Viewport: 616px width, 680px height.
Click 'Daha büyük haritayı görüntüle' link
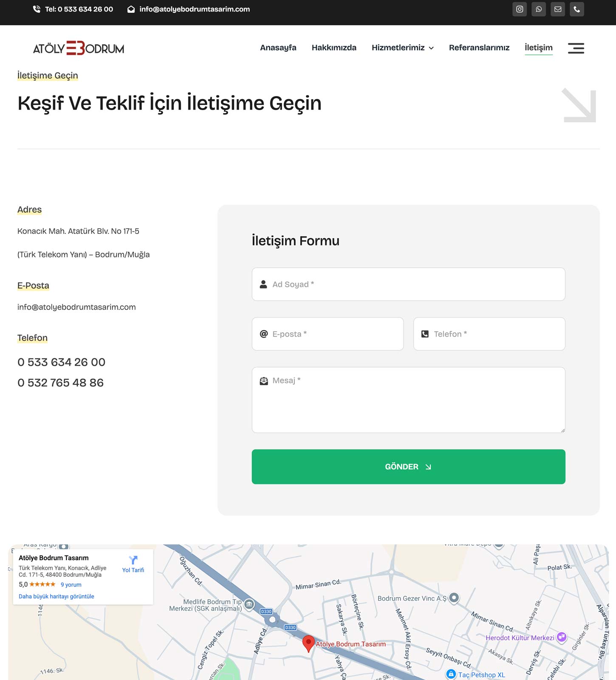pos(57,596)
